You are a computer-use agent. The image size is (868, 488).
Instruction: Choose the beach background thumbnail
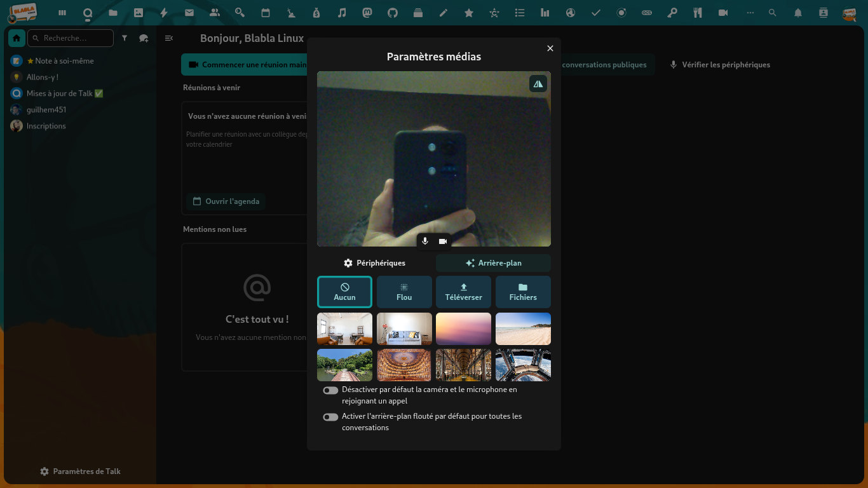(523, 329)
